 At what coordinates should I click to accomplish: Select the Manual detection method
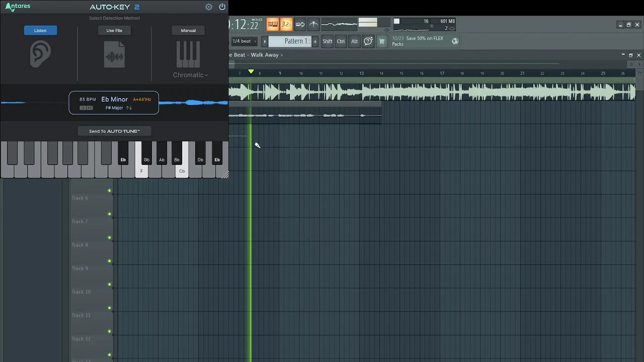click(188, 31)
